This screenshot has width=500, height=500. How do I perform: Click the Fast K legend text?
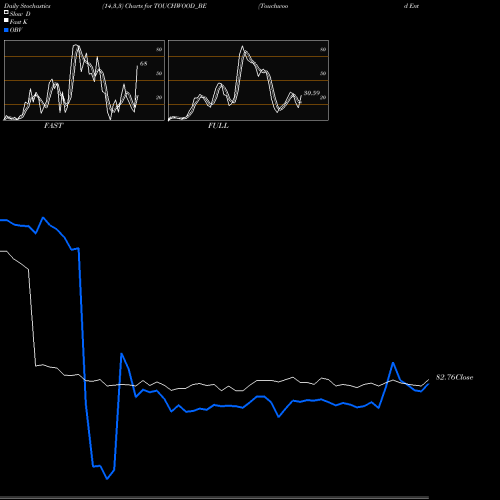pyautogui.click(x=19, y=22)
